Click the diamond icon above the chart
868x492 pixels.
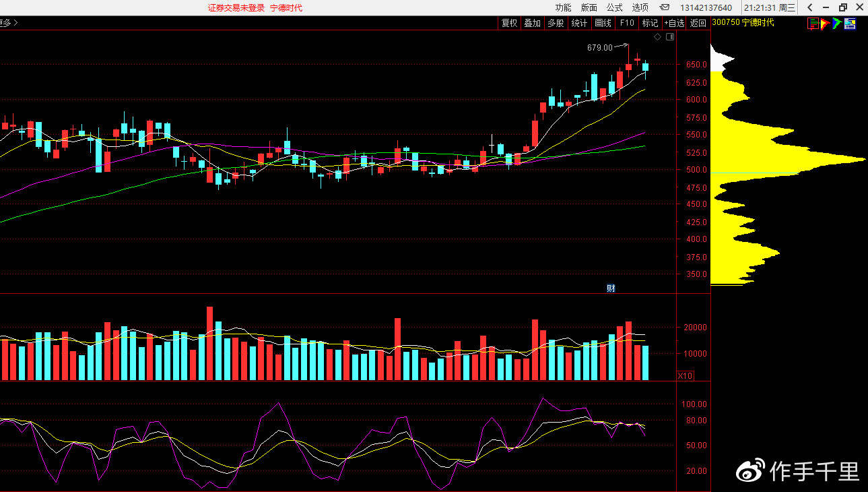click(x=657, y=37)
